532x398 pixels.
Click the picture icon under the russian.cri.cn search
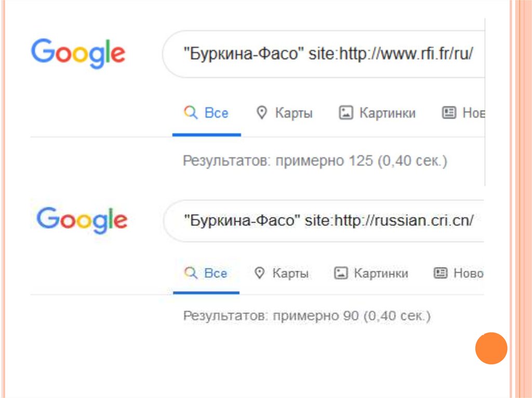pos(340,273)
